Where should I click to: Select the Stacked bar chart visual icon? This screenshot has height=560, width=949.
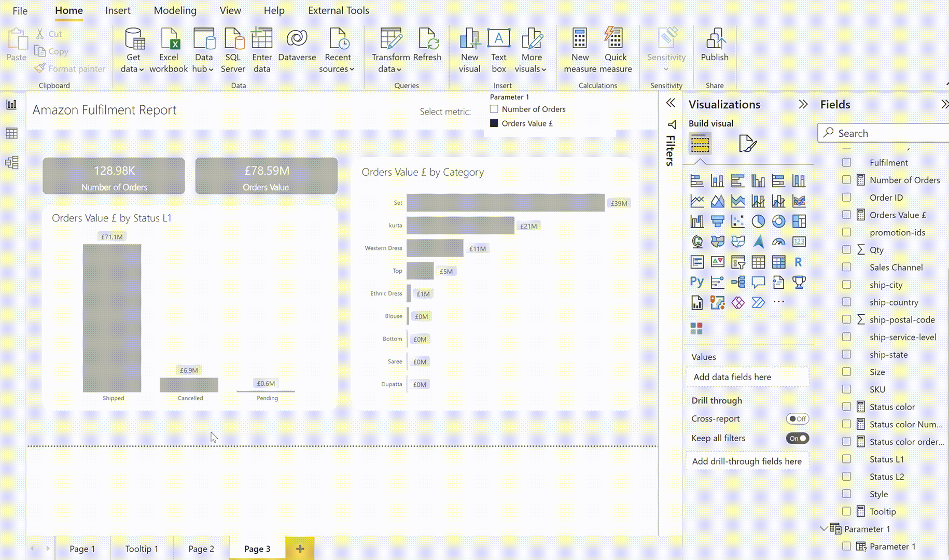pos(697,181)
